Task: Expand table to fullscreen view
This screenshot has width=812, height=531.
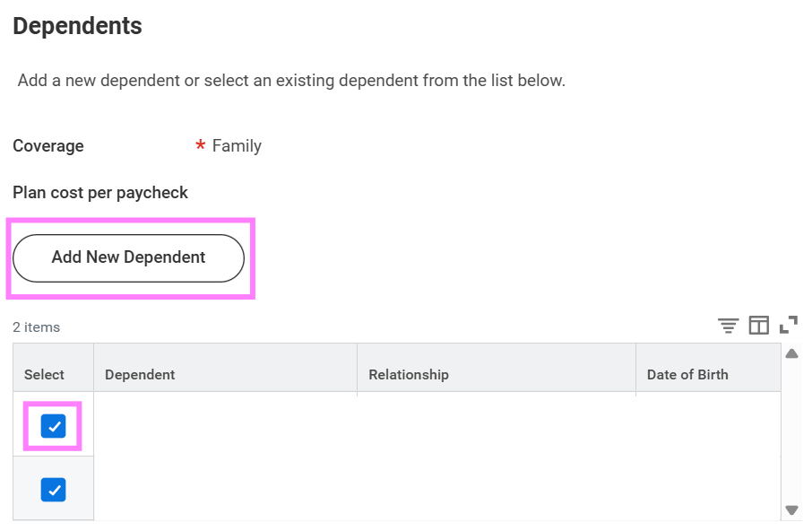Action: tap(789, 326)
